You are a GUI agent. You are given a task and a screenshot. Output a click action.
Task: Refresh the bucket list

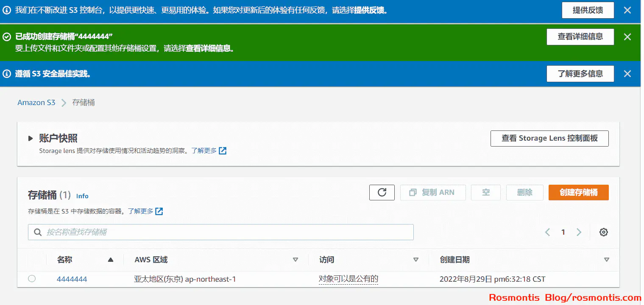pyautogui.click(x=382, y=193)
